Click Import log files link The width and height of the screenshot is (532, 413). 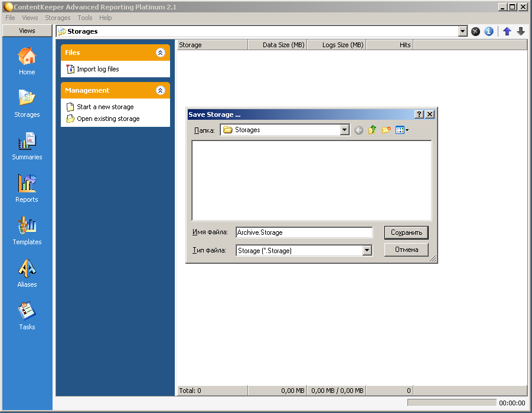pos(97,69)
